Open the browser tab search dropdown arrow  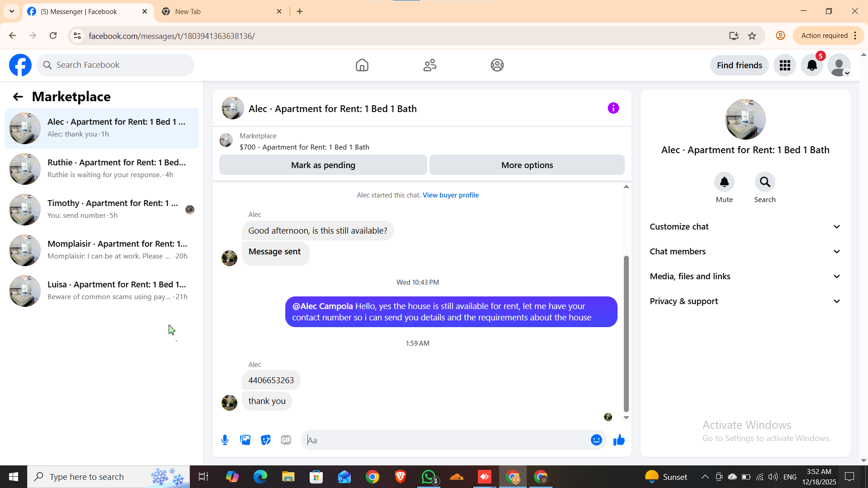pos(12,11)
